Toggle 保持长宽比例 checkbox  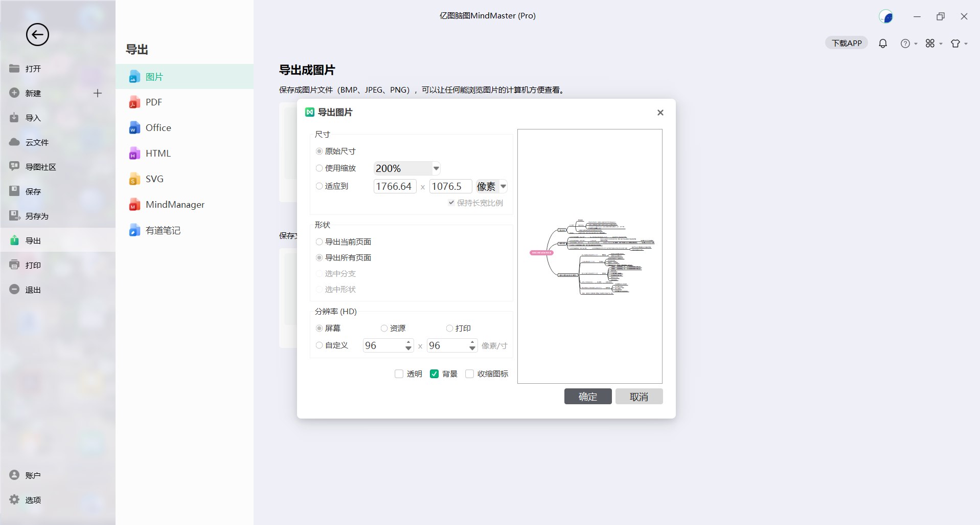click(x=451, y=203)
